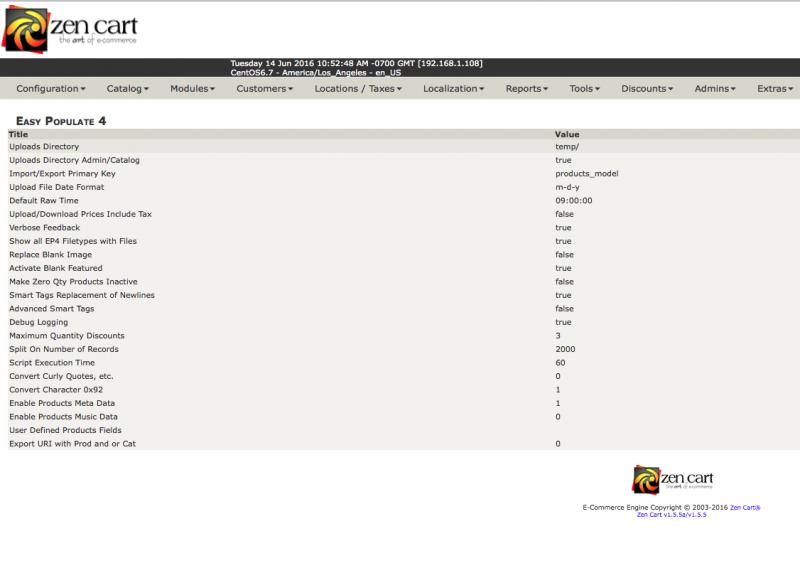The height and width of the screenshot is (568, 800).
Task: Select Upload/Download Prices Include Tax row
Action: click(x=404, y=214)
